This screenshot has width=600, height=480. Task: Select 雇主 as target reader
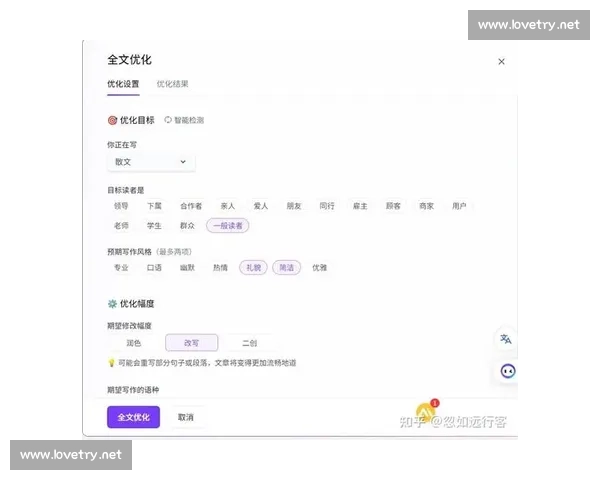click(360, 206)
